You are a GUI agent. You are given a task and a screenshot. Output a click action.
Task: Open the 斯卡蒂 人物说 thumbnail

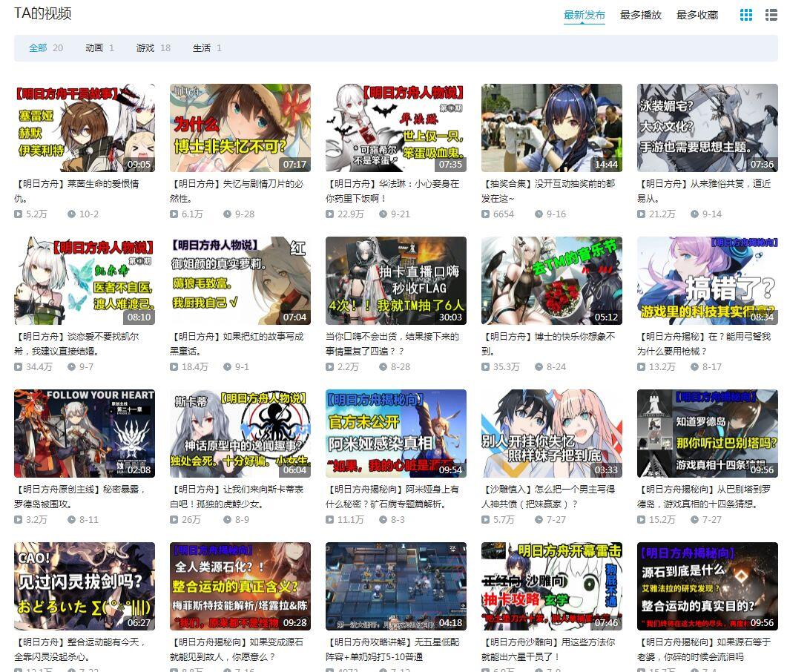240,433
